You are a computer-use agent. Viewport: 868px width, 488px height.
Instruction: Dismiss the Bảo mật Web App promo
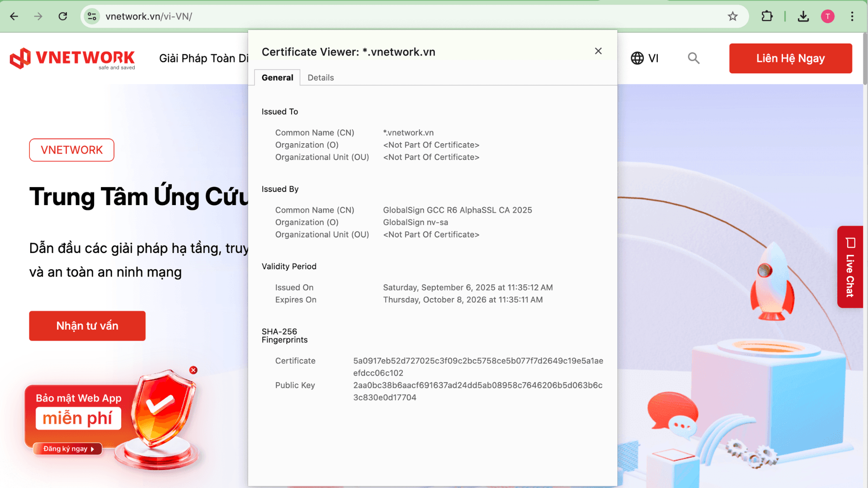click(x=193, y=370)
